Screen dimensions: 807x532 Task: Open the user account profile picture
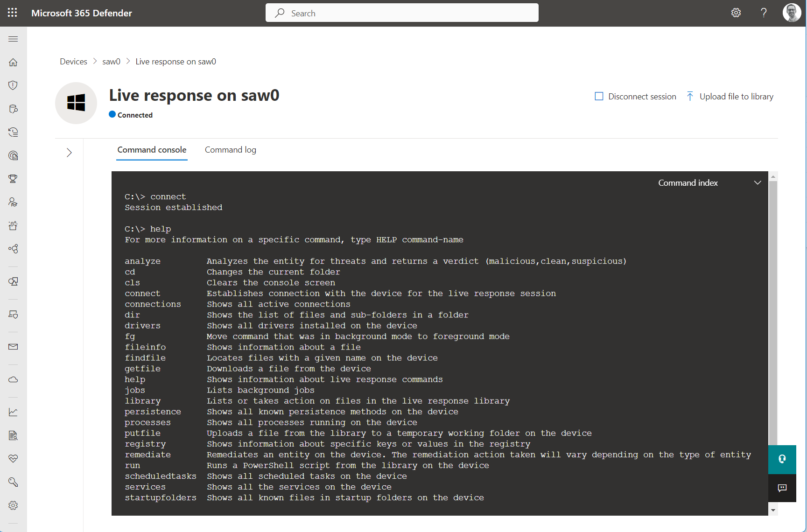coord(792,13)
